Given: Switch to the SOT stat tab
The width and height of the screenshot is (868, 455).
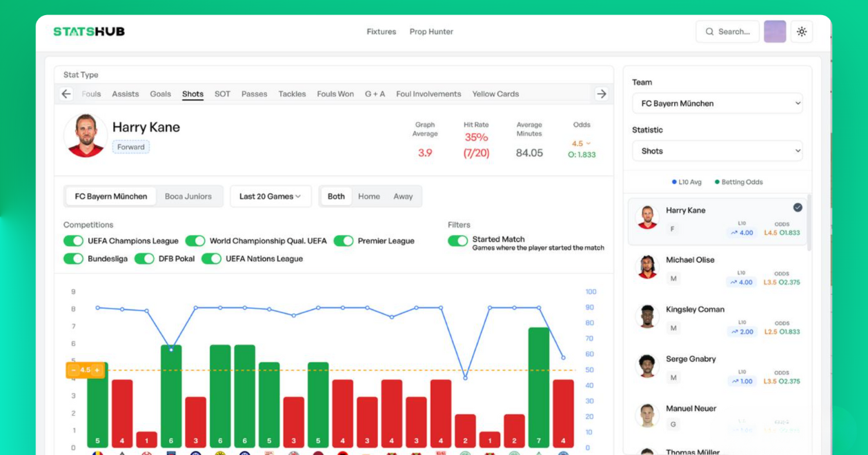Looking at the screenshot, I should point(222,94).
